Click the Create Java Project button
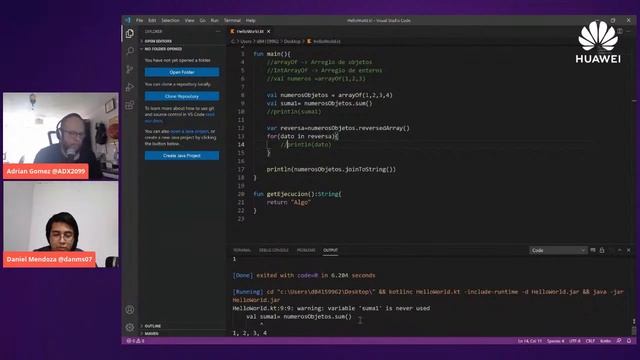640x360 pixels. [182, 156]
